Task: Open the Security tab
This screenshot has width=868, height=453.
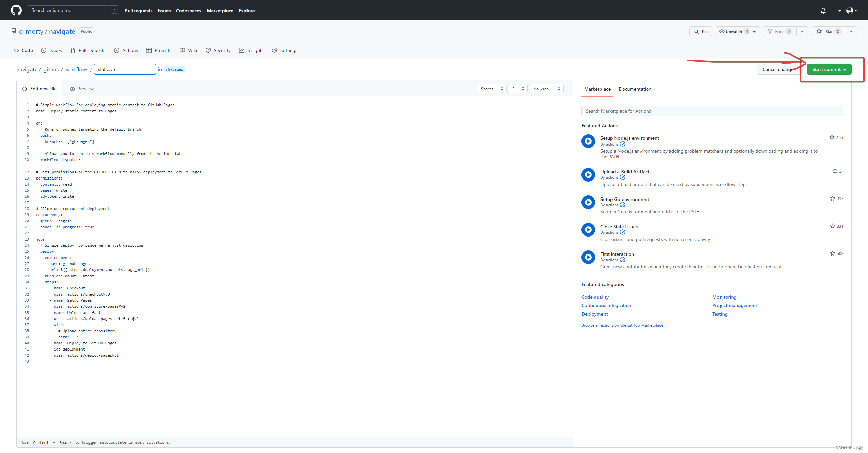Action: 218,50
